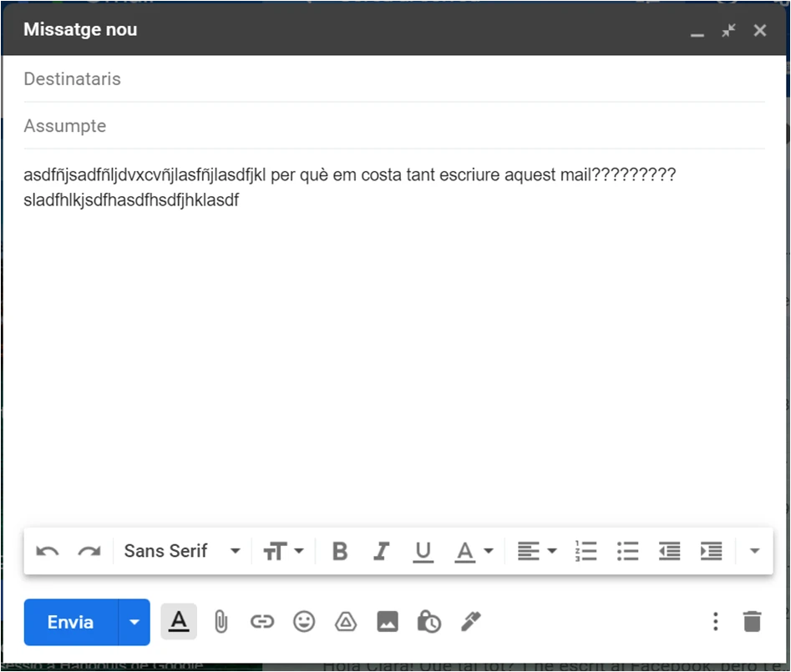Open the text size dropdown
Viewport: 791px width, 672px height.
283,551
